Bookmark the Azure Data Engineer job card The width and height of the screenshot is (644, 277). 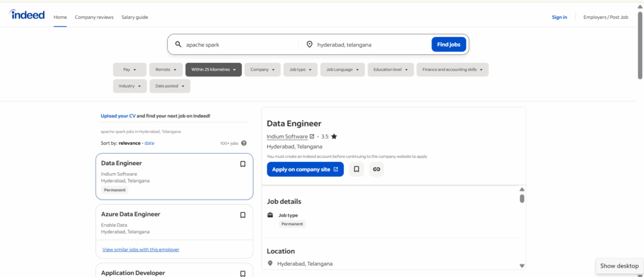tap(243, 215)
